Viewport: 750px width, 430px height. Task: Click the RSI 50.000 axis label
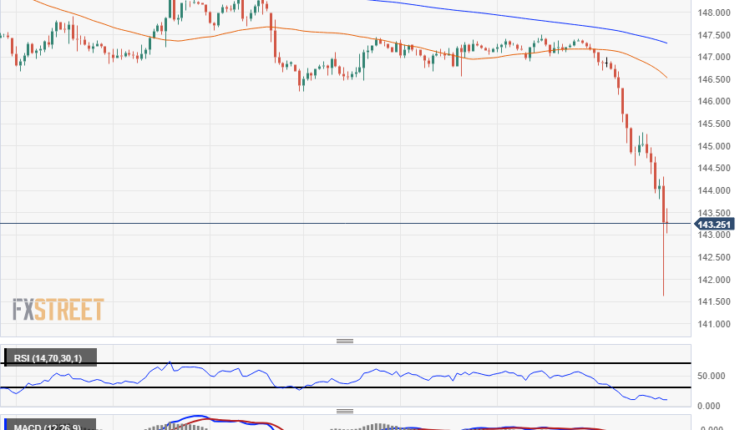point(712,376)
